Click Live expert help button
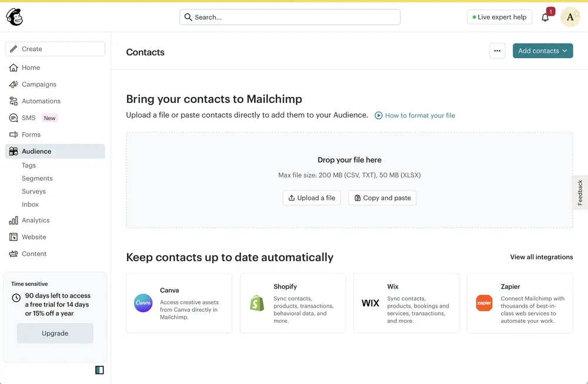Image resolution: width=588 pixels, height=384 pixels. coord(499,17)
